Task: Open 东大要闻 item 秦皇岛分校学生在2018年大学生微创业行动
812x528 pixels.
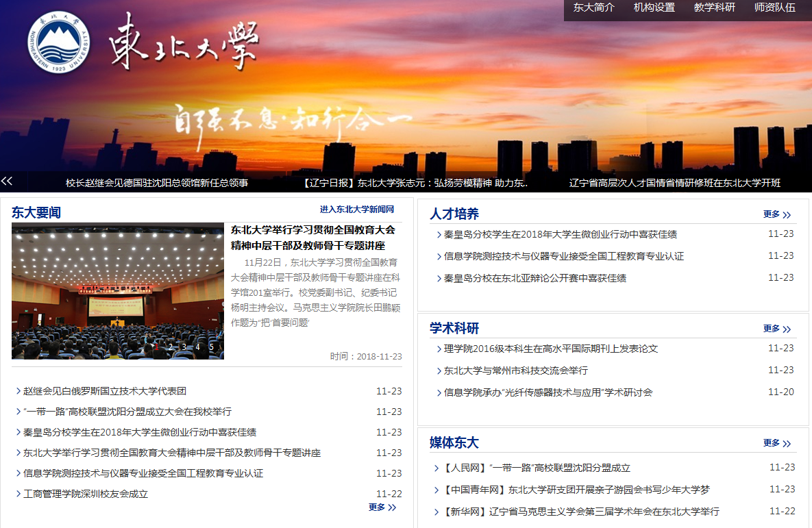Action: pos(140,432)
